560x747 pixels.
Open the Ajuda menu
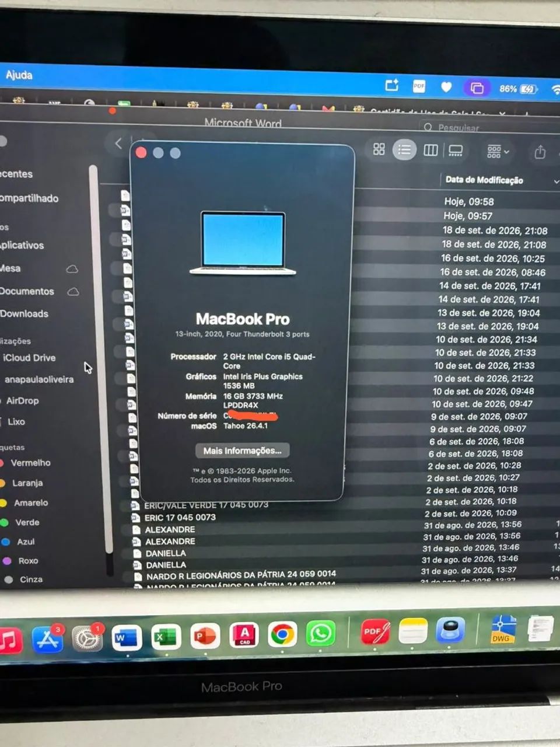click(19, 75)
